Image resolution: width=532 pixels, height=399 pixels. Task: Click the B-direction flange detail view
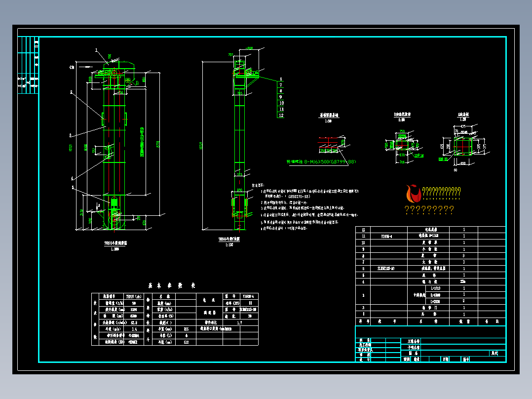coord(402,143)
